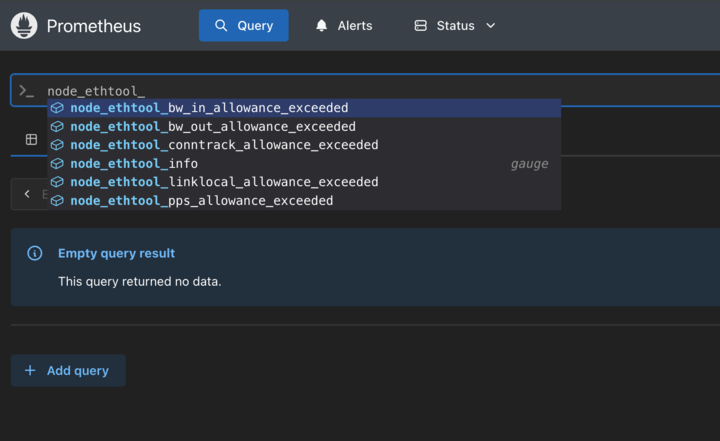The image size is (720, 441).
Task: Focus the node_ethtool_ expression input field
Action: click(x=367, y=90)
